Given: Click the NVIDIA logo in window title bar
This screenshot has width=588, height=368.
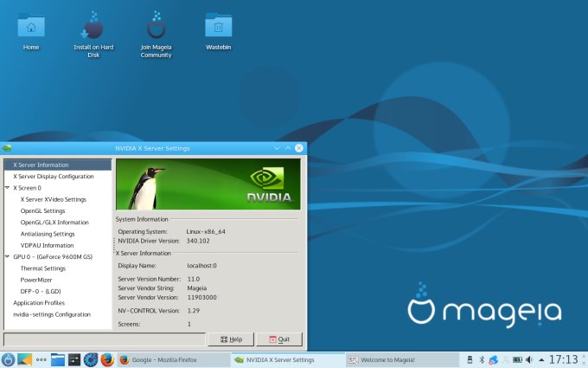Looking at the screenshot, I should point(6,148).
